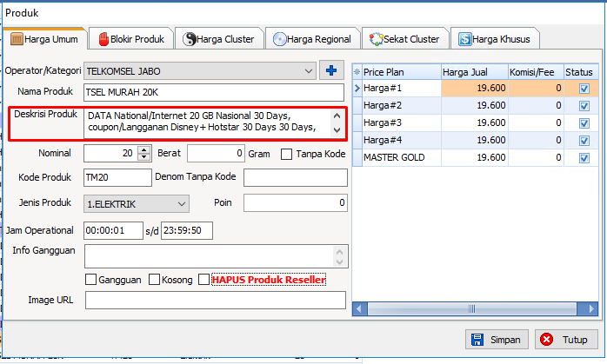Image resolution: width=607 pixels, height=364 pixels.
Task: Enable the Tanpa Kode checkbox
Action: coord(287,154)
